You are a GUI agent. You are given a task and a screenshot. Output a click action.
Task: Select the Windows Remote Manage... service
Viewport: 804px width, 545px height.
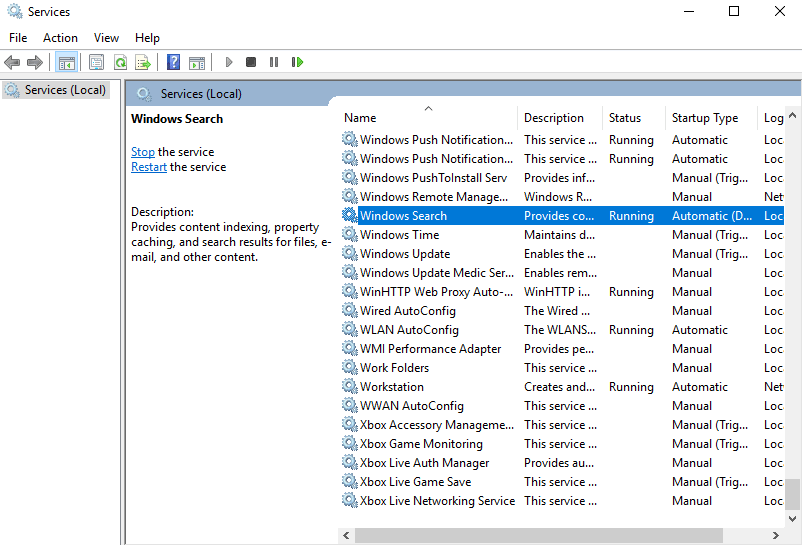562,196
